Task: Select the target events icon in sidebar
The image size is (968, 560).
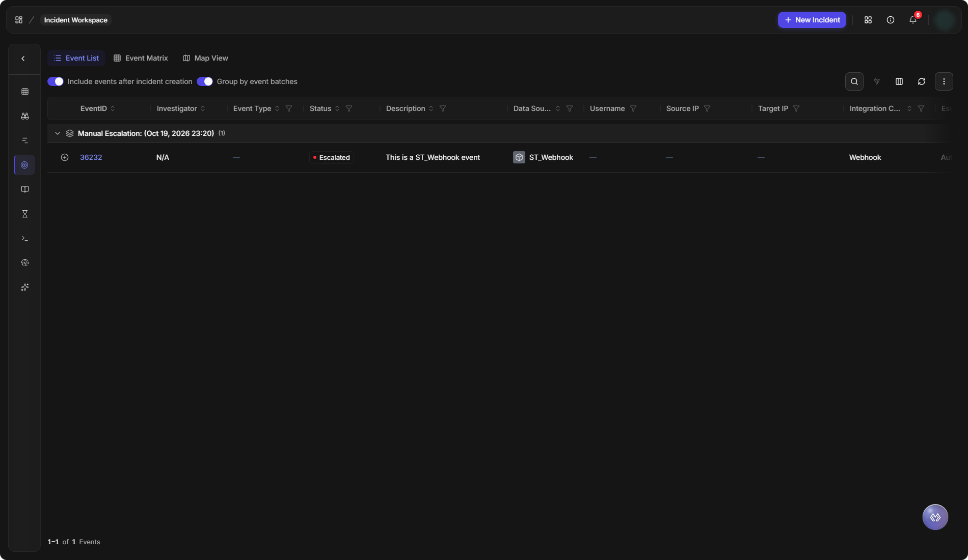Action: [24, 165]
